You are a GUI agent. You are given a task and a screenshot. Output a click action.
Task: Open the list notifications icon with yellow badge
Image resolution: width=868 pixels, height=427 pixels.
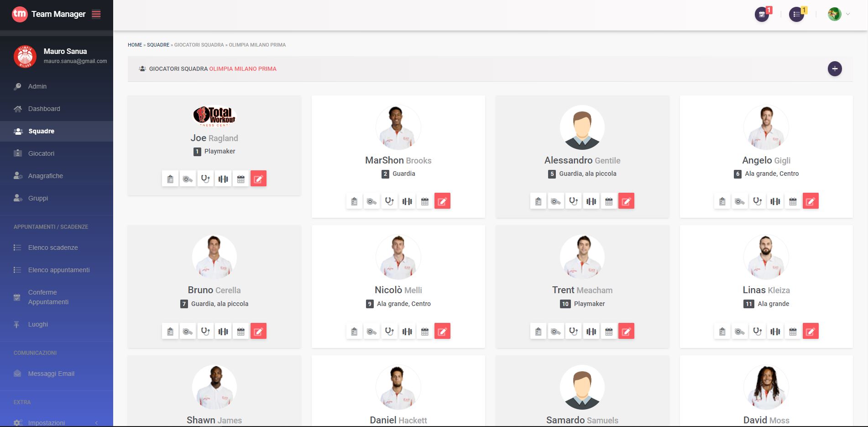[x=797, y=15]
